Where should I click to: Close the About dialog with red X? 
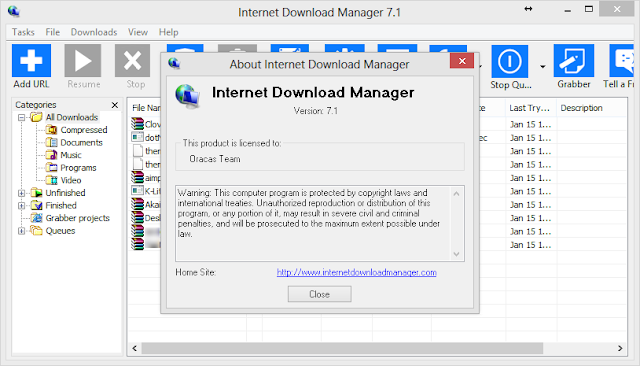click(x=462, y=61)
